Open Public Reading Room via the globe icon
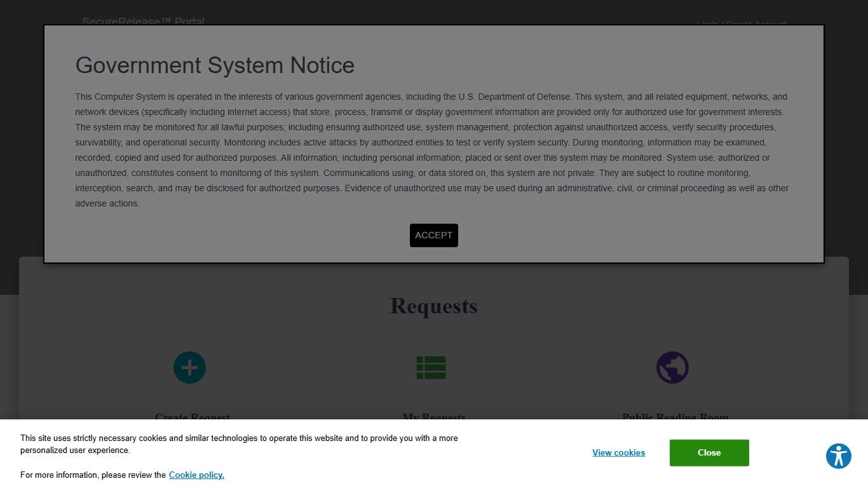Viewport: 868px width, 488px height. coord(672,367)
